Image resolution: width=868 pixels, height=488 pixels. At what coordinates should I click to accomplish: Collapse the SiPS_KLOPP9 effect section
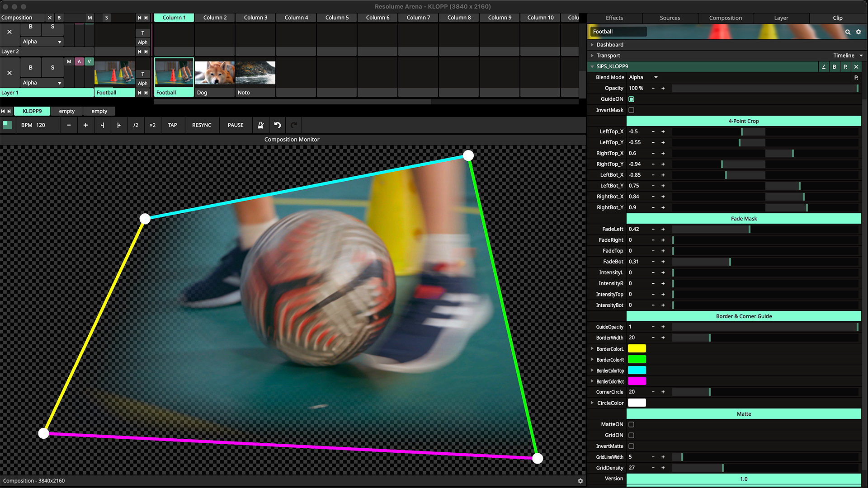click(x=592, y=66)
